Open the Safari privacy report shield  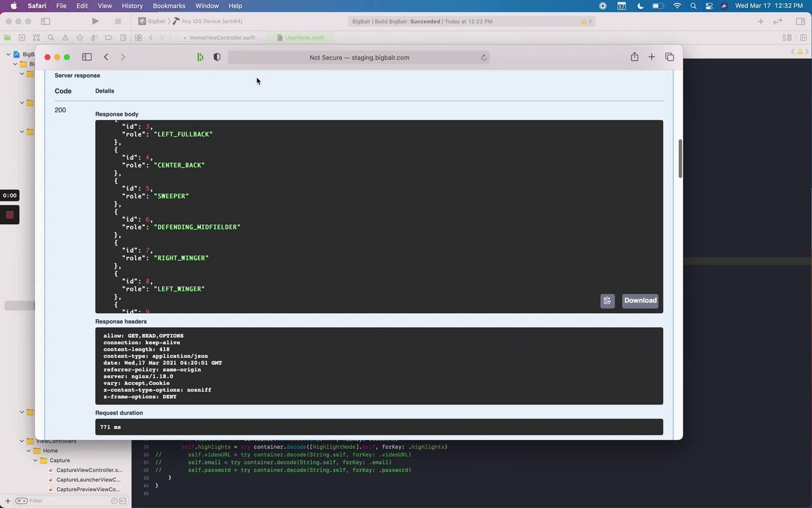pyautogui.click(x=217, y=57)
